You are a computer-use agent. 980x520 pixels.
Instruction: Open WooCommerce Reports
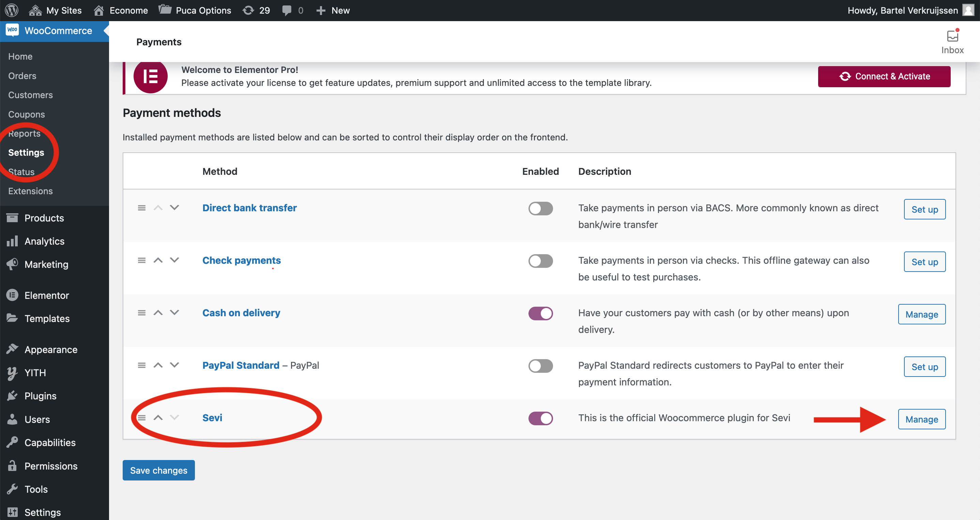click(24, 134)
